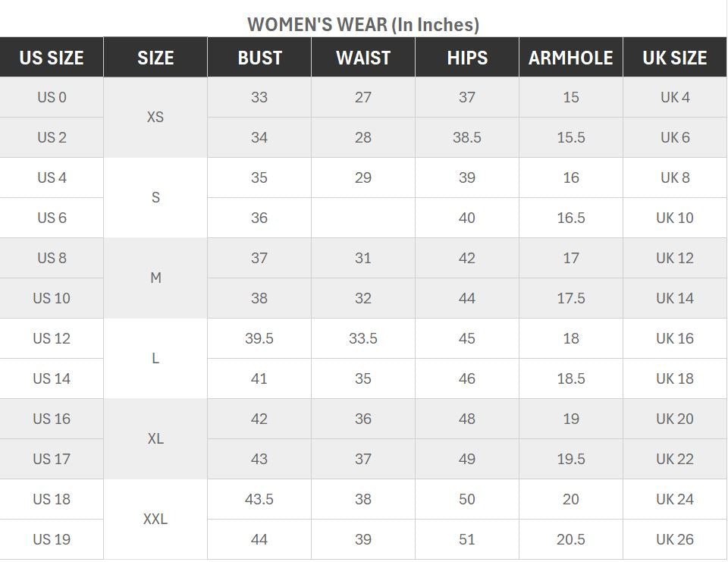This screenshot has width=728, height=562.
Task: Click the WOMEN'S WEAR table title
Action: tap(363, 24)
